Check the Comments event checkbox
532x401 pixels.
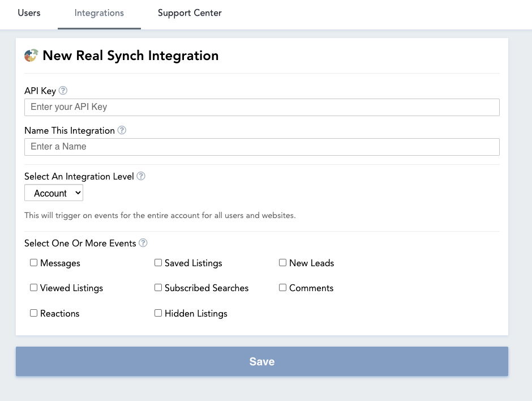(x=282, y=288)
